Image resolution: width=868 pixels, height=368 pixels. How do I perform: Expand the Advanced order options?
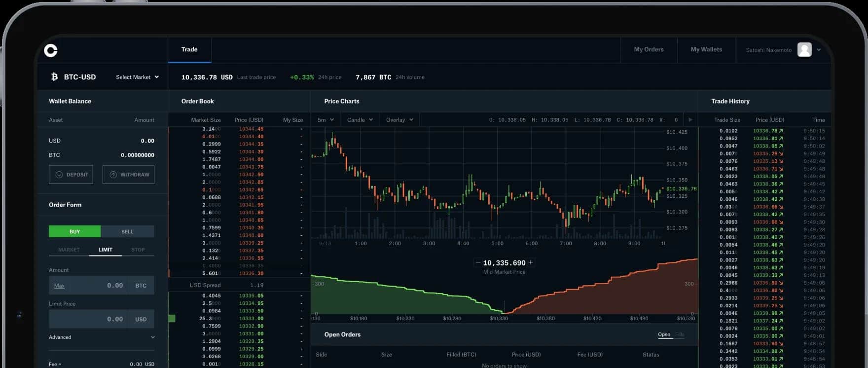[102, 337]
